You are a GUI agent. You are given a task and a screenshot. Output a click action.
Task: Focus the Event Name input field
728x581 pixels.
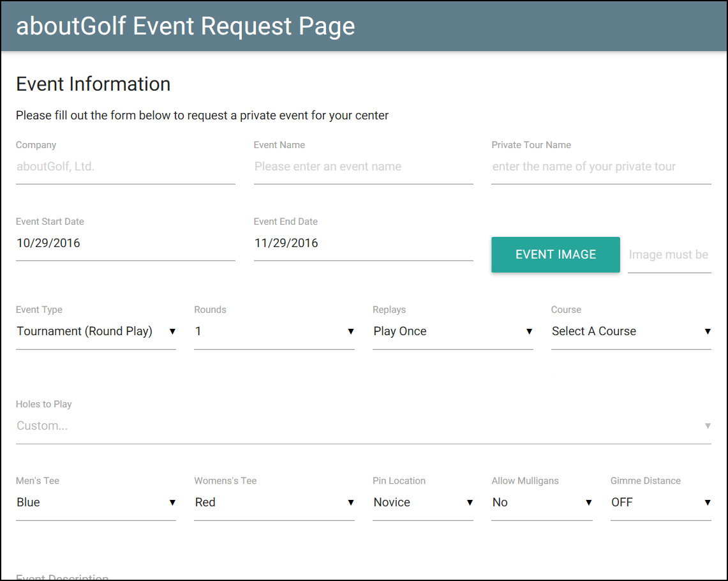(x=363, y=167)
